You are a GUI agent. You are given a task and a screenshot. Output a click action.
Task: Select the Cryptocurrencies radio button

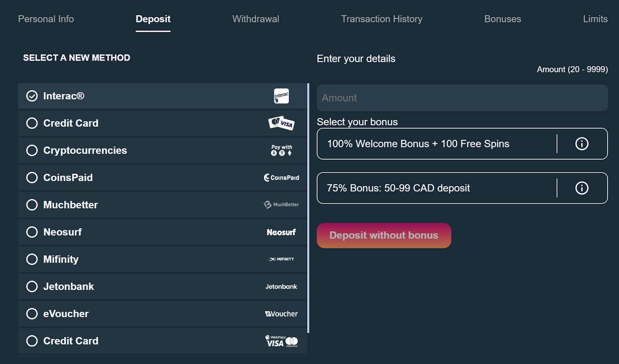pos(32,150)
